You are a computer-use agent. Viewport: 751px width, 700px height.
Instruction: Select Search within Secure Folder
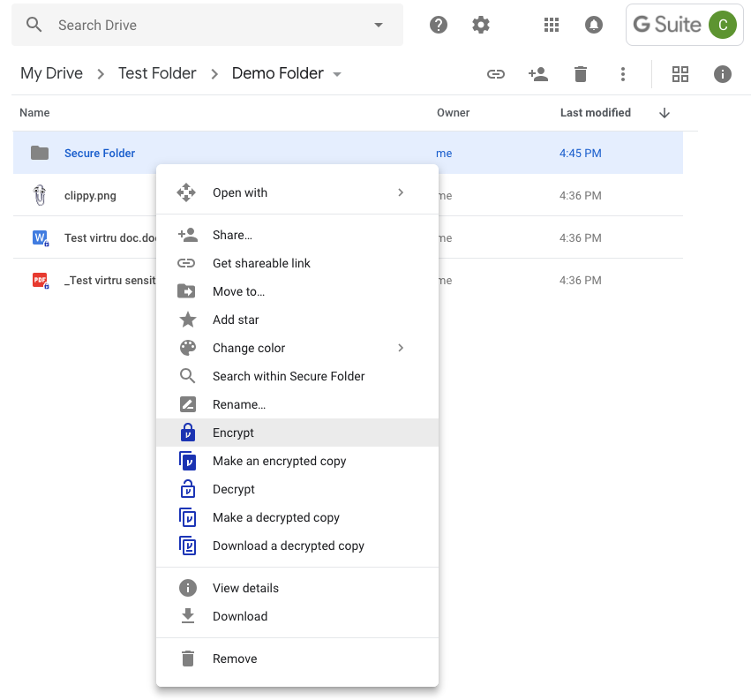(297, 376)
